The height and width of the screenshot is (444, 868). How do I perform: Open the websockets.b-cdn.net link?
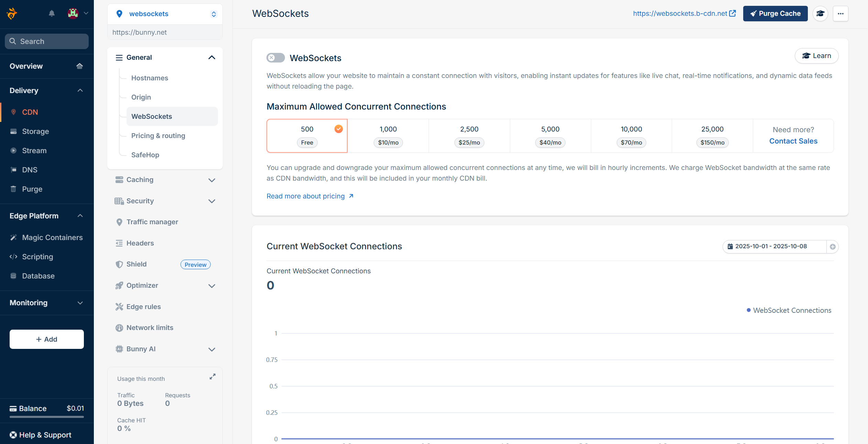(684, 13)
